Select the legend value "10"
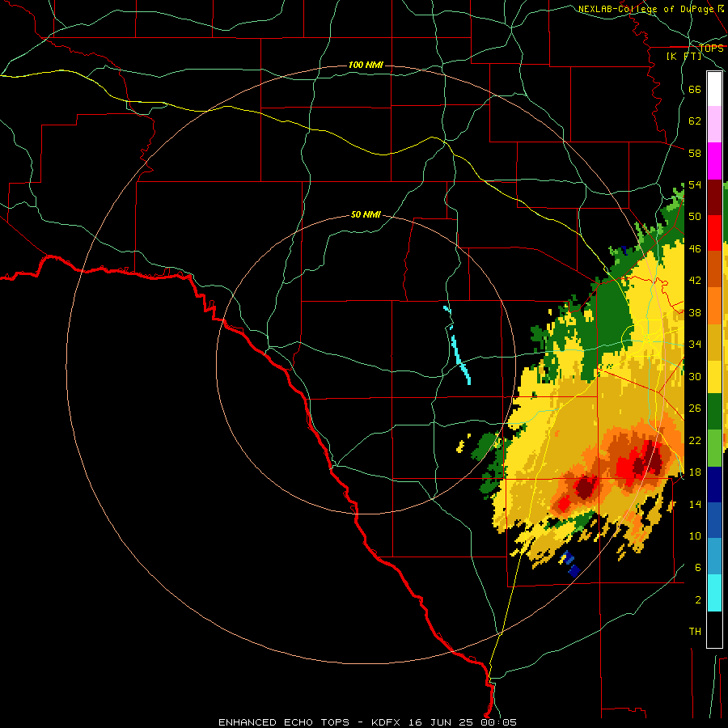The width and height of the screenshot is (728, 728). (x=695, y=535)
